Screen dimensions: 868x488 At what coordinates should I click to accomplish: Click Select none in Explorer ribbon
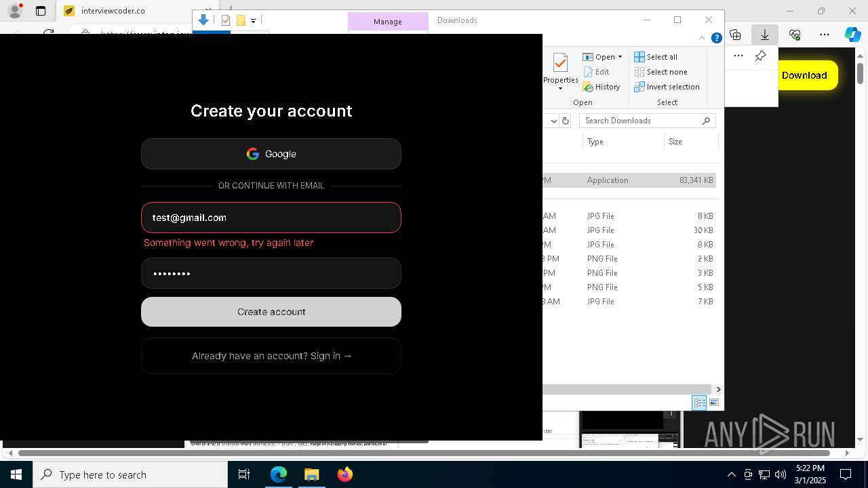click(x=660, y=72)
